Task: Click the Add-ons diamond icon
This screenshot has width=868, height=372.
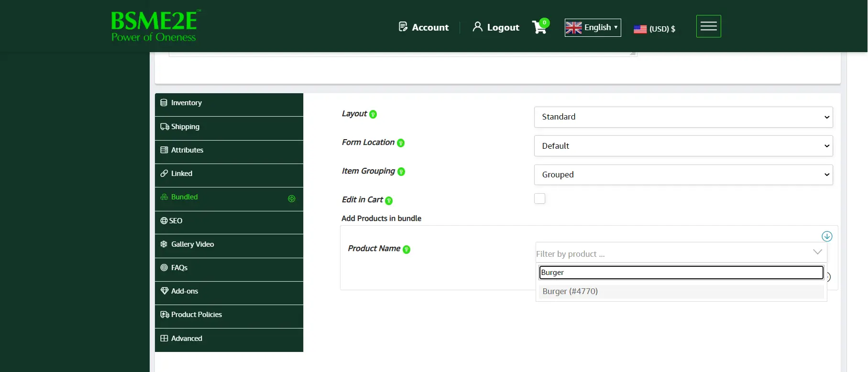Action: tap(165, 291)
